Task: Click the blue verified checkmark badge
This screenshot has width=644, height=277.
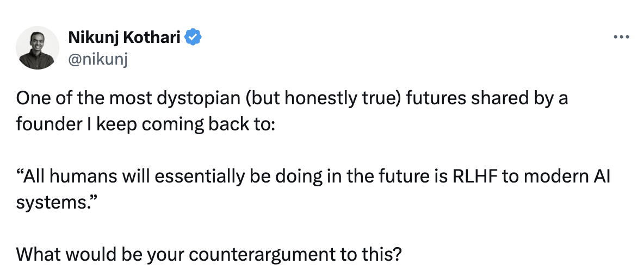Action: click(x=194, y=37)
